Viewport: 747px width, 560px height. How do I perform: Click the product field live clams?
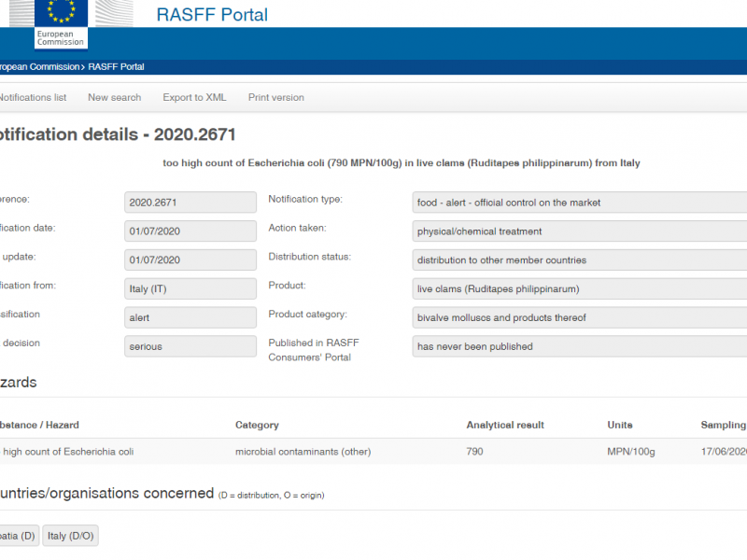tap(579, 288)
